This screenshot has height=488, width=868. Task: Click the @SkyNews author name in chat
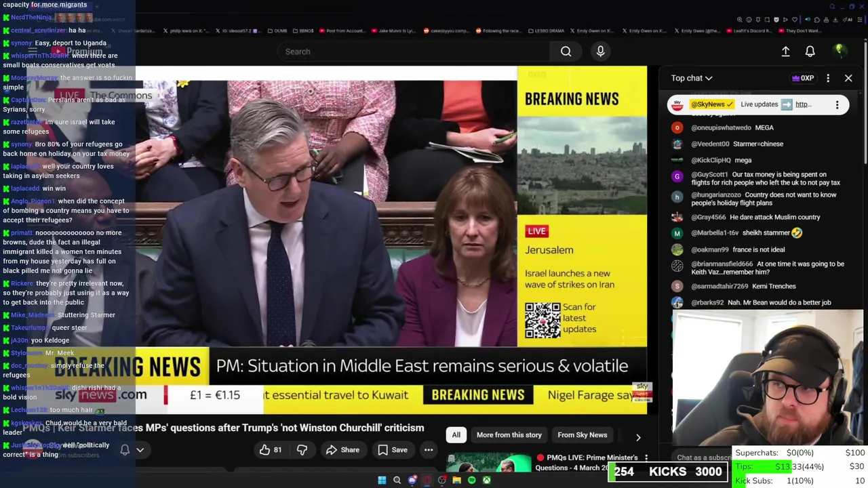(712, 104)
